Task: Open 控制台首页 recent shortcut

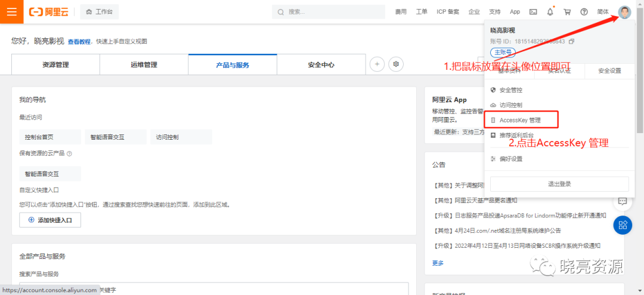Action: point(50,137)
